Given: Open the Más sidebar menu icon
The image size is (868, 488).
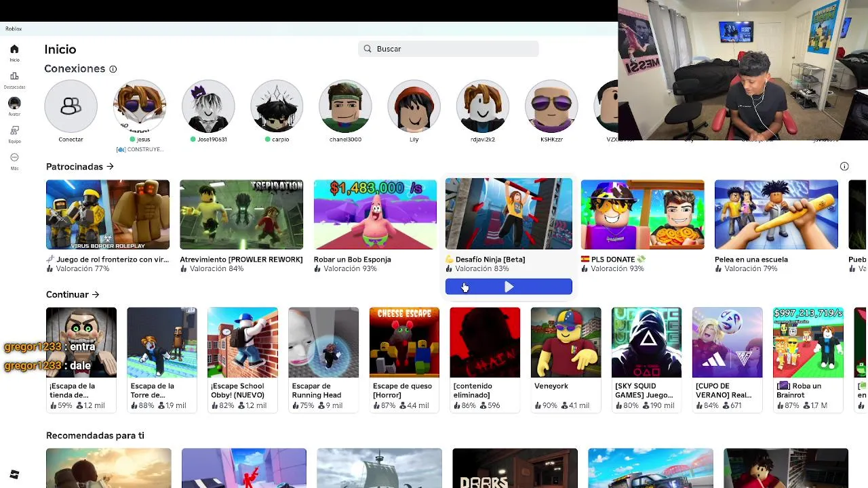Looking at the screenshot, I should pos(14,157).
